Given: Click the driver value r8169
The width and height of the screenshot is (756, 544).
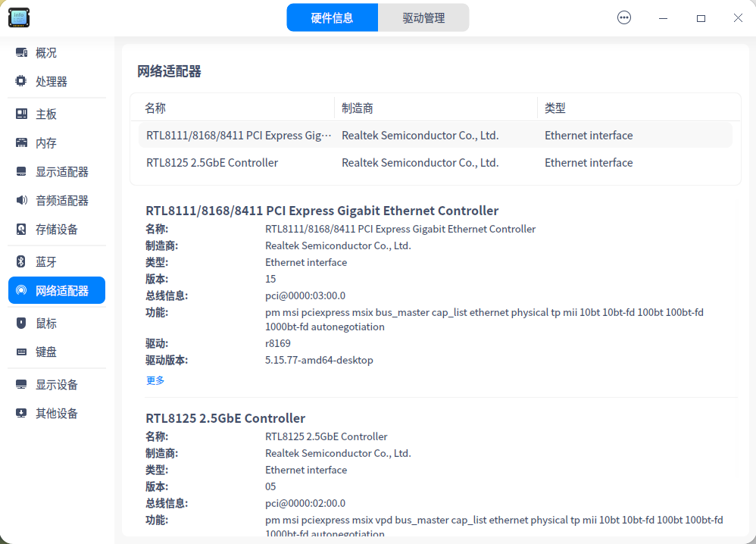Looking at the screenshot, I should [278, 343].
